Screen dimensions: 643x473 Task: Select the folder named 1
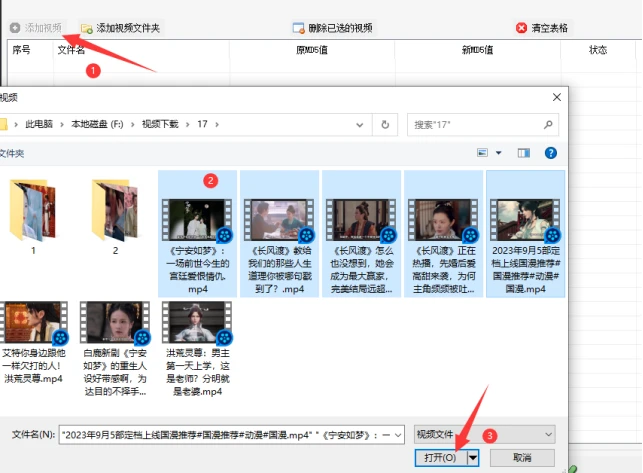pyautogui.click(x=33, y=216)
